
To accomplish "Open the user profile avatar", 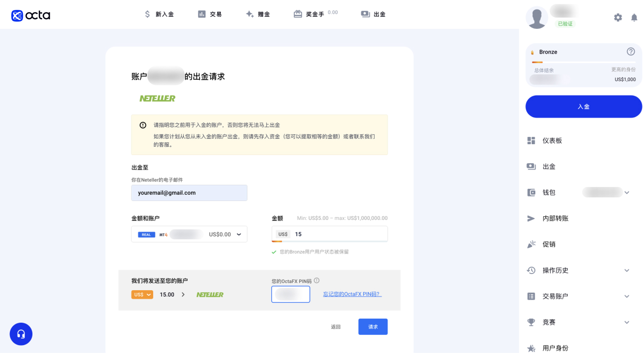I will 537,18.
